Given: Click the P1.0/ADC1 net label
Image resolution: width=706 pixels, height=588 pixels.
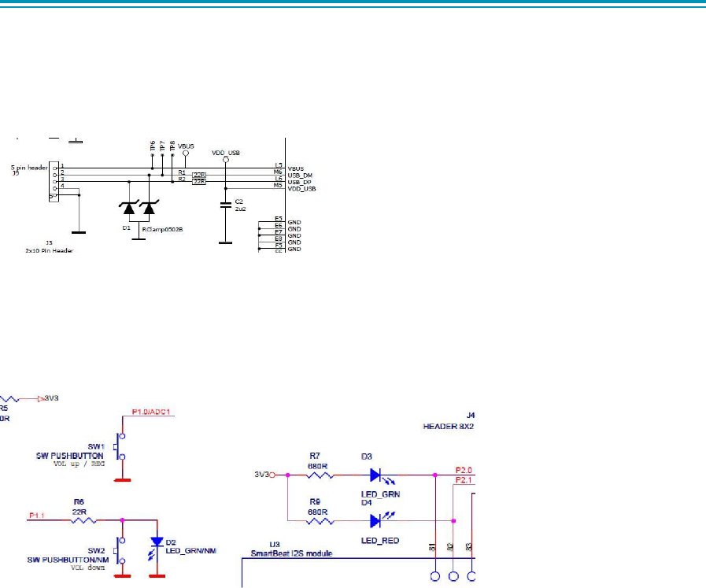Looking at the screenshot, I should pyautogui.click(x=151, y=412).
